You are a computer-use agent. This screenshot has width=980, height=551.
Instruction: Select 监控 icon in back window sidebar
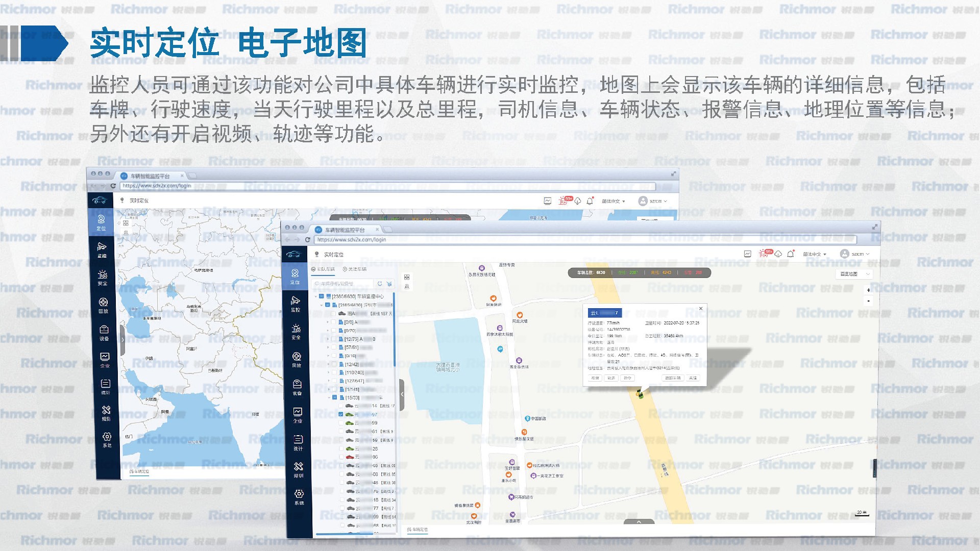click(x=102, y=246)
